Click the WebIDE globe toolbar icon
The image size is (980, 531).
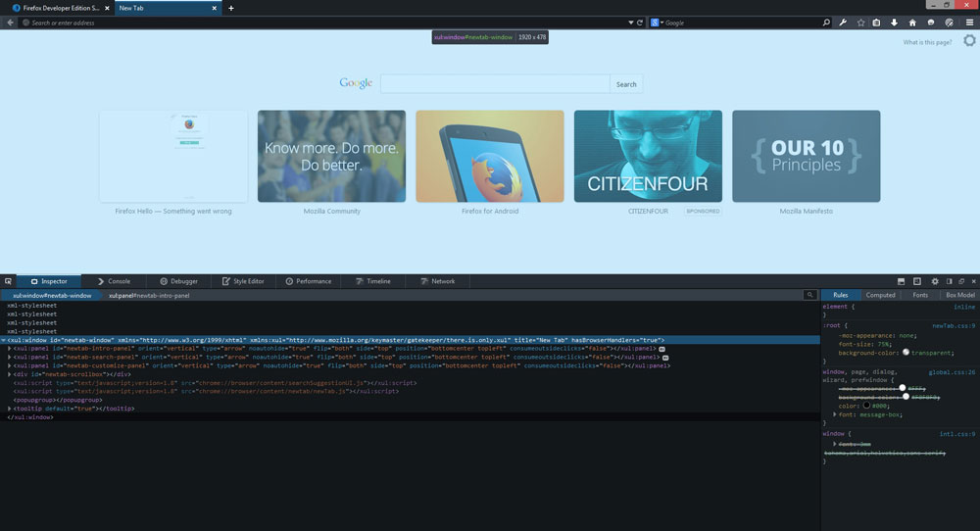point(950,23)
